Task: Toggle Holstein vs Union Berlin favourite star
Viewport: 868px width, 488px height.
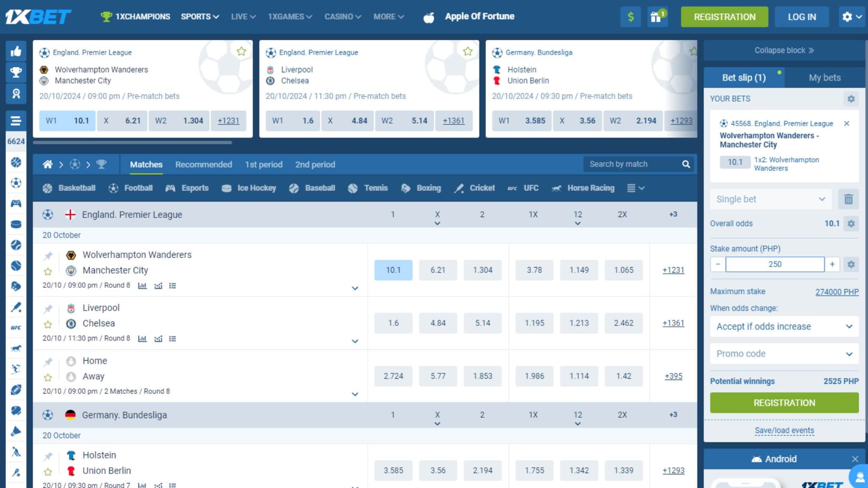Action: [x=48, y=471]
